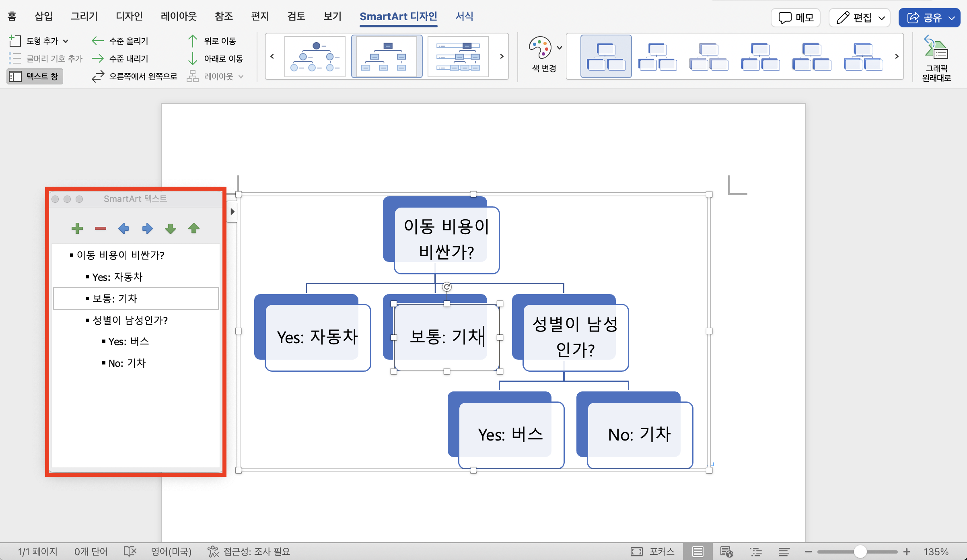Open the 검토 ribbon tab
Image resolution: width=967 pixels, height=560 pixels.
pyautogui.click(x=296, y=16)
